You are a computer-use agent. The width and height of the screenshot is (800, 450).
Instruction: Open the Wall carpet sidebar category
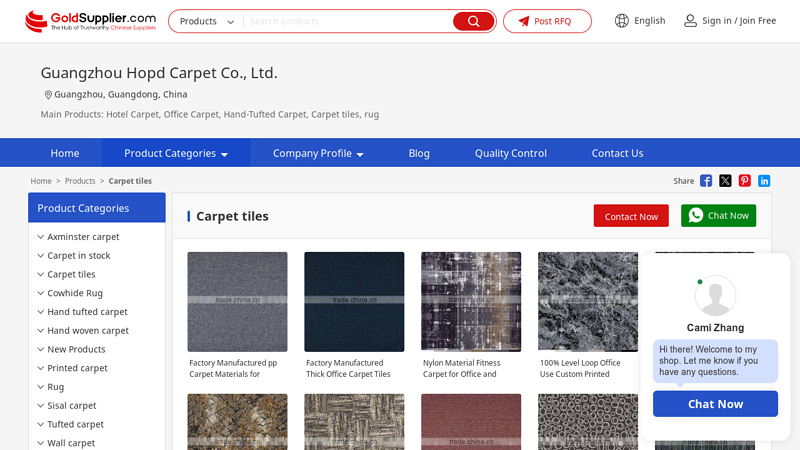coord(71,443)
